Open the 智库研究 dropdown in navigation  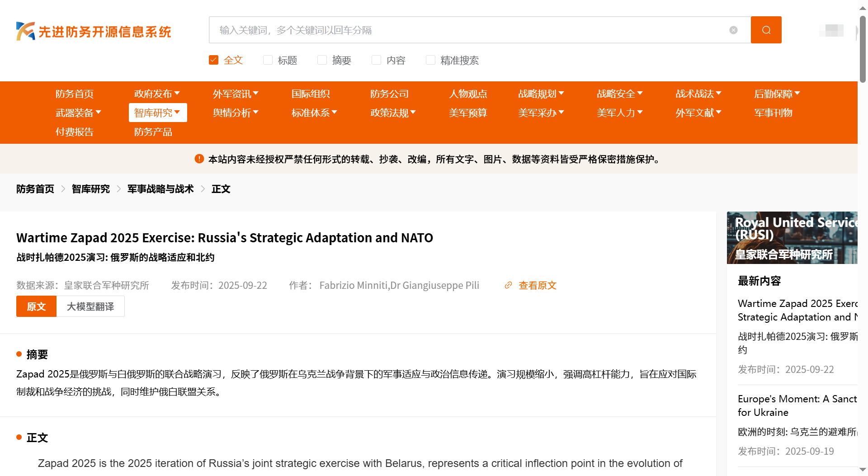tap(157, 113)
